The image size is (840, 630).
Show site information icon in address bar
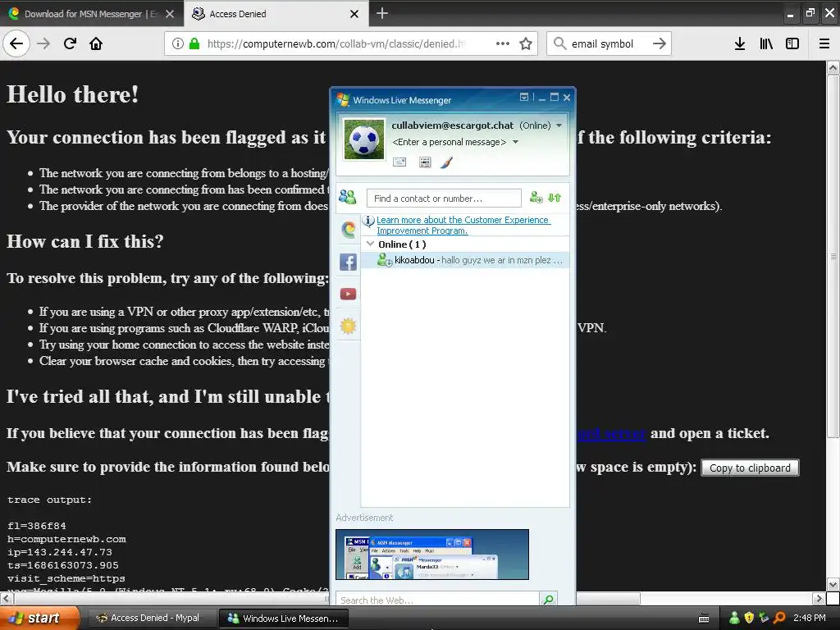point(178,44)
